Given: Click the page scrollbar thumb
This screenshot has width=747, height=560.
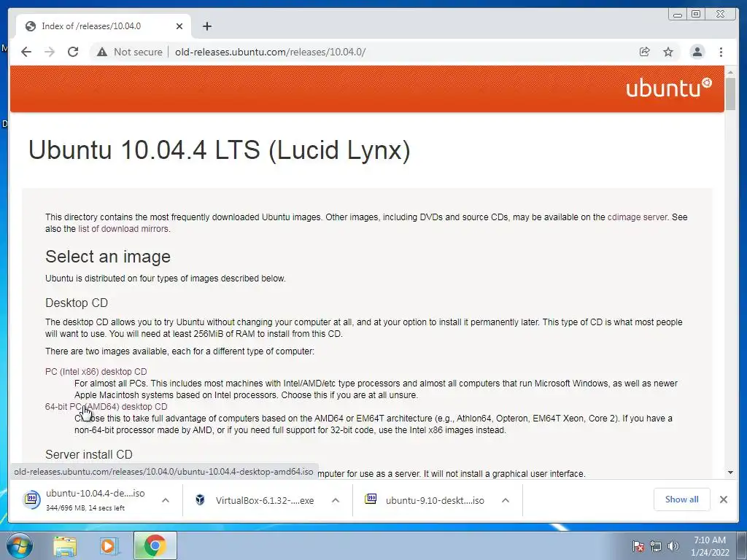Looking at the screenshot, I should (x=730, y=93).
